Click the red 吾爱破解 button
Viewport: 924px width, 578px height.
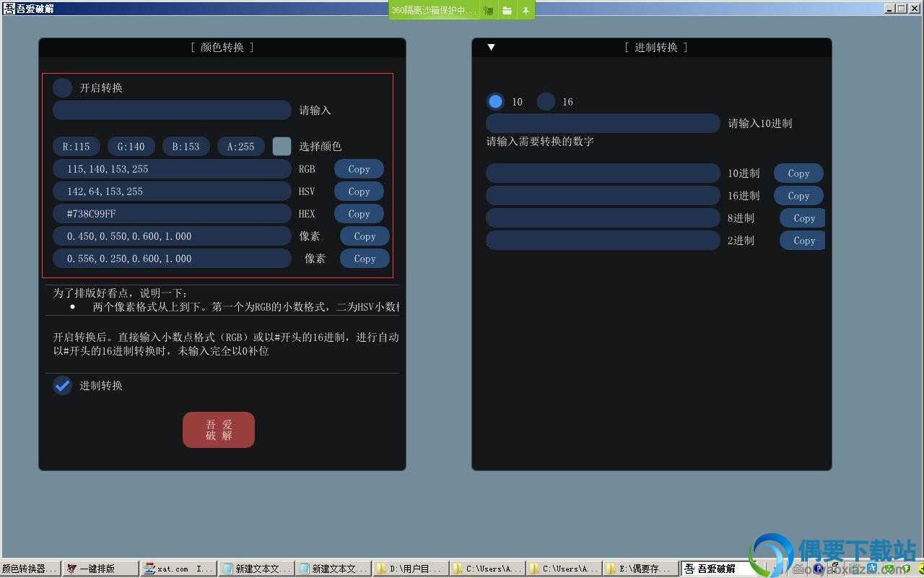pos(219,430)
